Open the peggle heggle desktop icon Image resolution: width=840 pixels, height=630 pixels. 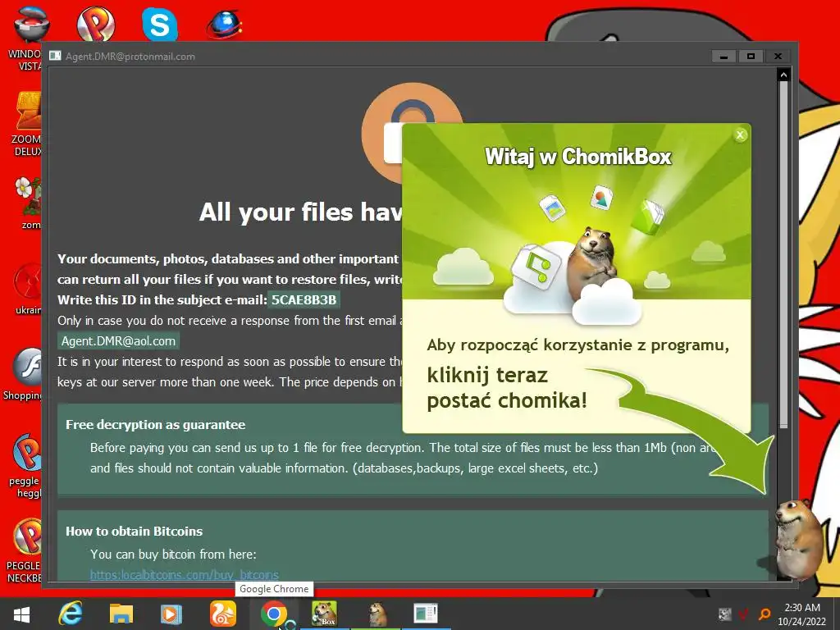point(25,466)
